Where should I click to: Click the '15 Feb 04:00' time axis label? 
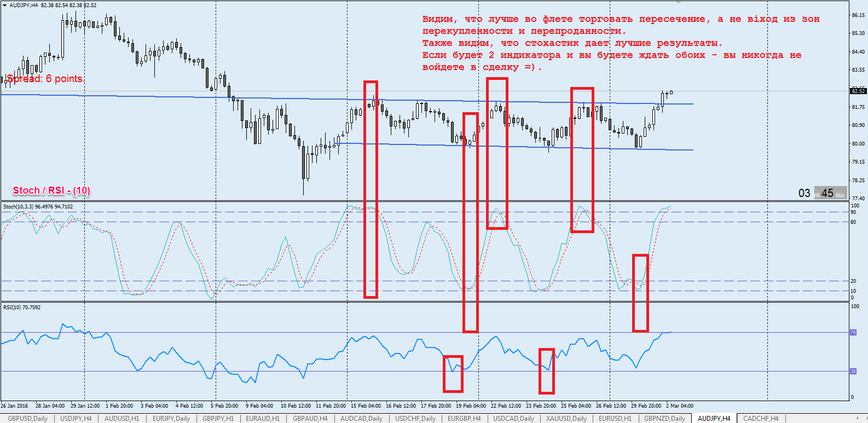click(366, 406)
